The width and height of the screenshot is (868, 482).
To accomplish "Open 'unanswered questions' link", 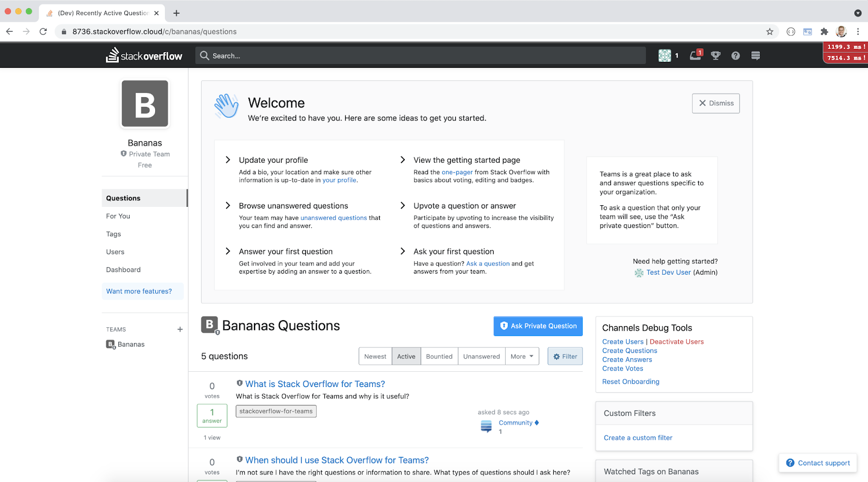I will (334, 218).
